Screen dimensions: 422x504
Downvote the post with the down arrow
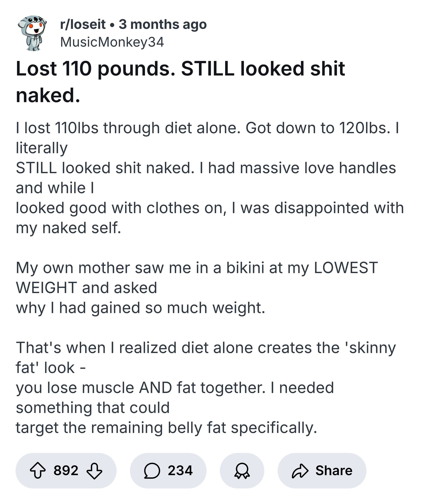[94, 471]
